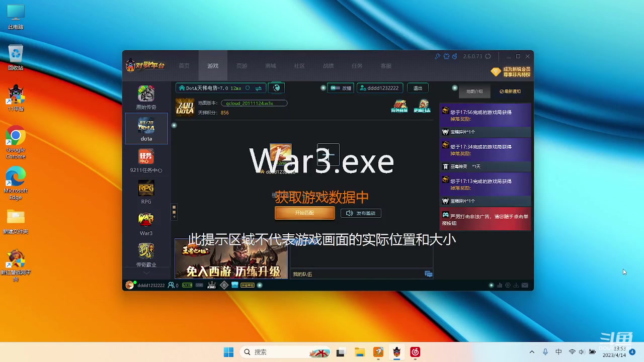Open the friends count icon in status bar
The width and height of the screenshot is (644, 362).
[x=173, y=285]
